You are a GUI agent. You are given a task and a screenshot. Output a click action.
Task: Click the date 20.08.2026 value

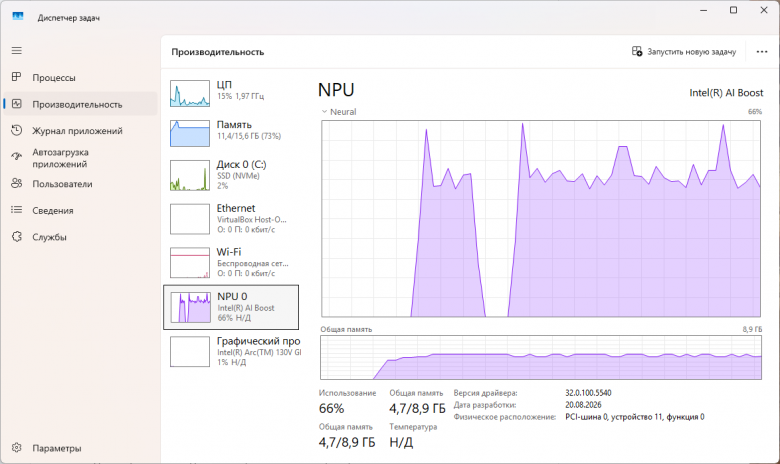[x=583, y=405]
